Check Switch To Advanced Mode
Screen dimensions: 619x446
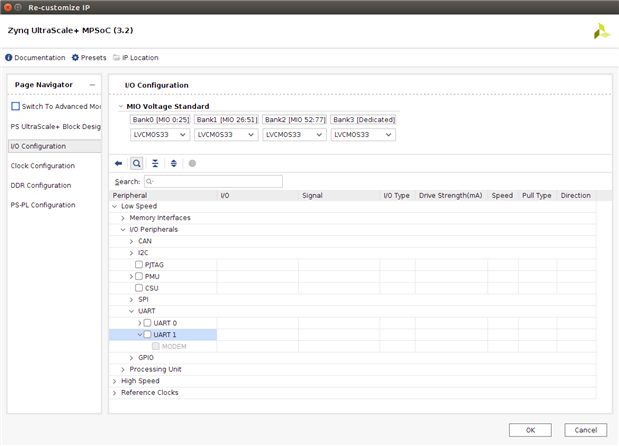pos(15,106)
